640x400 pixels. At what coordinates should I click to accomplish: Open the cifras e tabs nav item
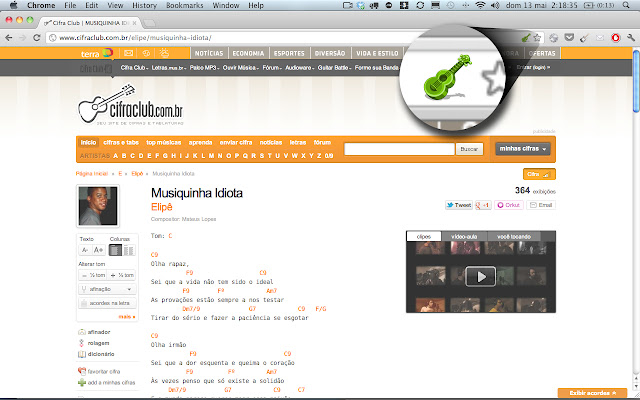(x=121, y=142)
